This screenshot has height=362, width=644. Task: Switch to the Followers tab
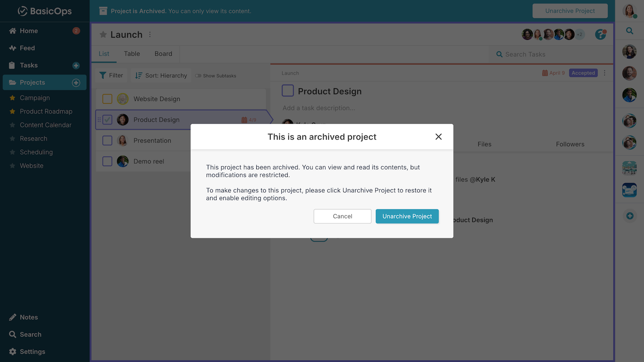[570, 144]
